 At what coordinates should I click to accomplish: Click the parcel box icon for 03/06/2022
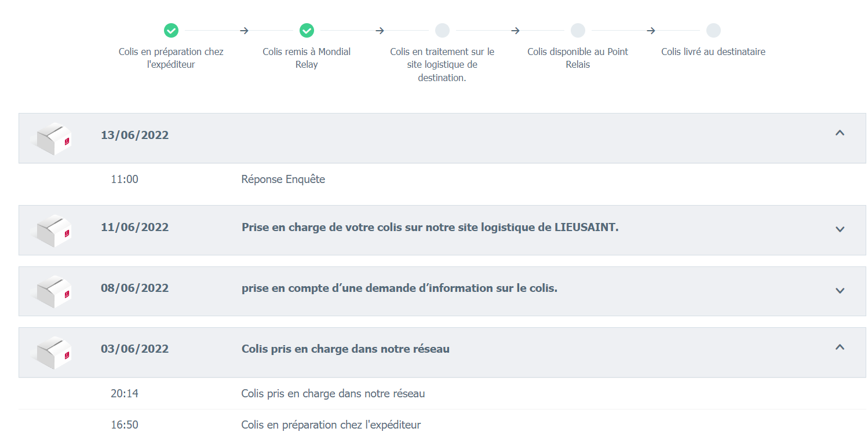tap(53, 352)
